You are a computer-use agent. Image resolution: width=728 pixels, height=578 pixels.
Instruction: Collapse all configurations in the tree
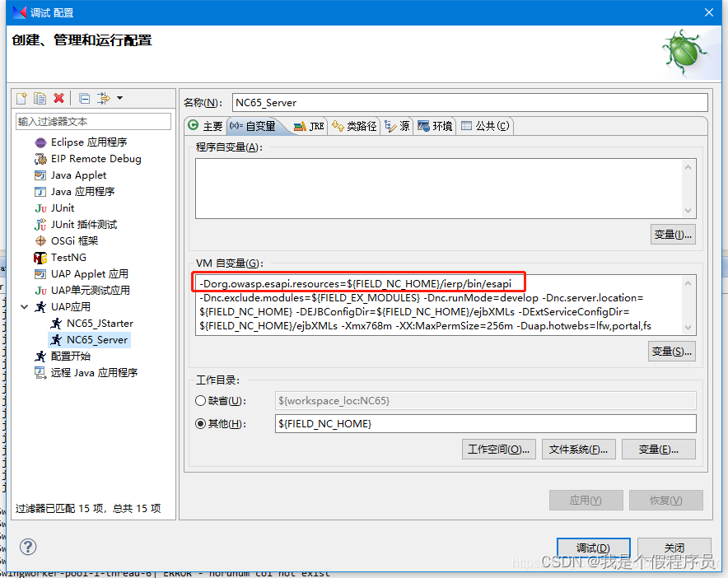pyautogui.click(x=85, y=97)
